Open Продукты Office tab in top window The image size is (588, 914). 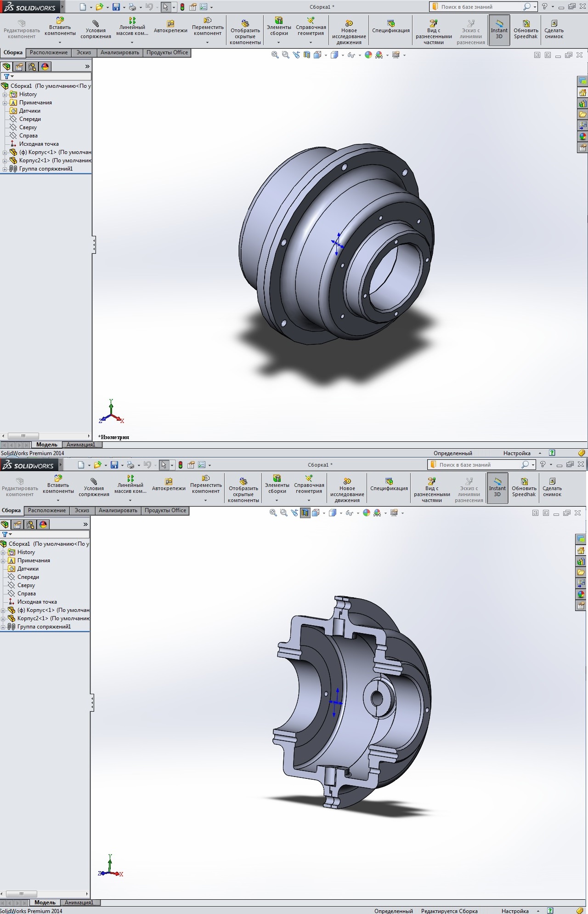(x=167, y=53)
